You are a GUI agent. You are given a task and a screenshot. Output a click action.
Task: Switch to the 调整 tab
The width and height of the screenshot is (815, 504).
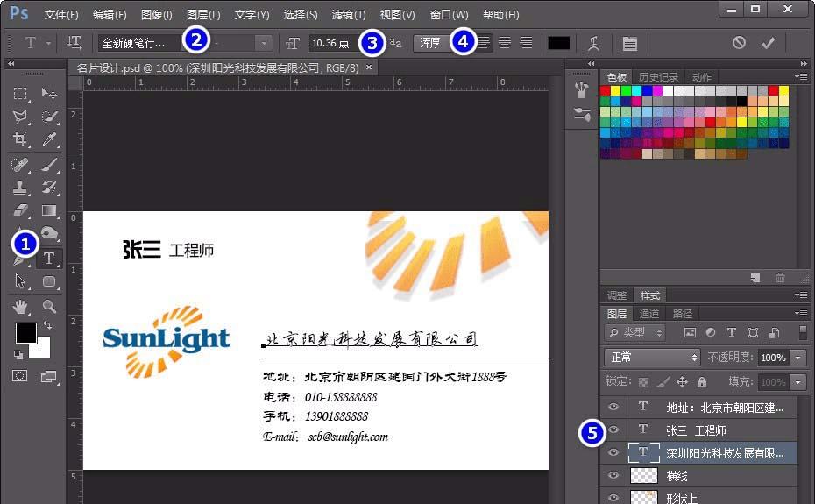pos(616,295)
